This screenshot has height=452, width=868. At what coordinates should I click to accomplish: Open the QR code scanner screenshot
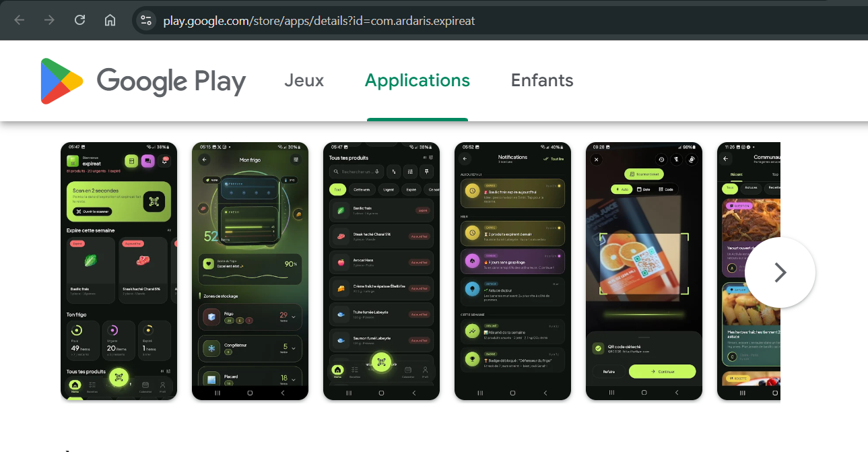tap(644, 271)
